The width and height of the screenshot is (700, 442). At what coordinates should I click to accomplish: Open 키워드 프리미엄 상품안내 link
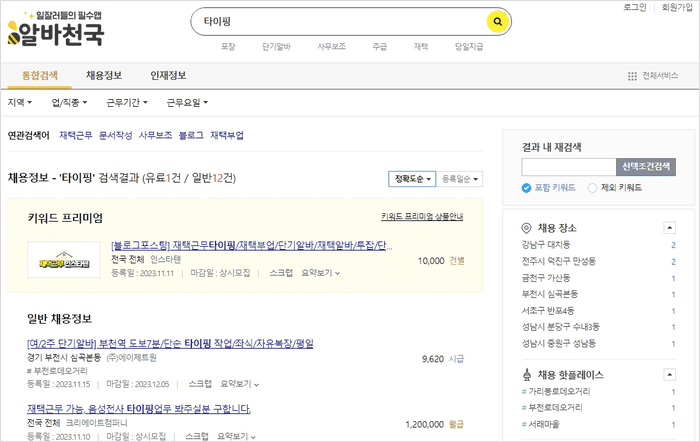click(422, 217)
